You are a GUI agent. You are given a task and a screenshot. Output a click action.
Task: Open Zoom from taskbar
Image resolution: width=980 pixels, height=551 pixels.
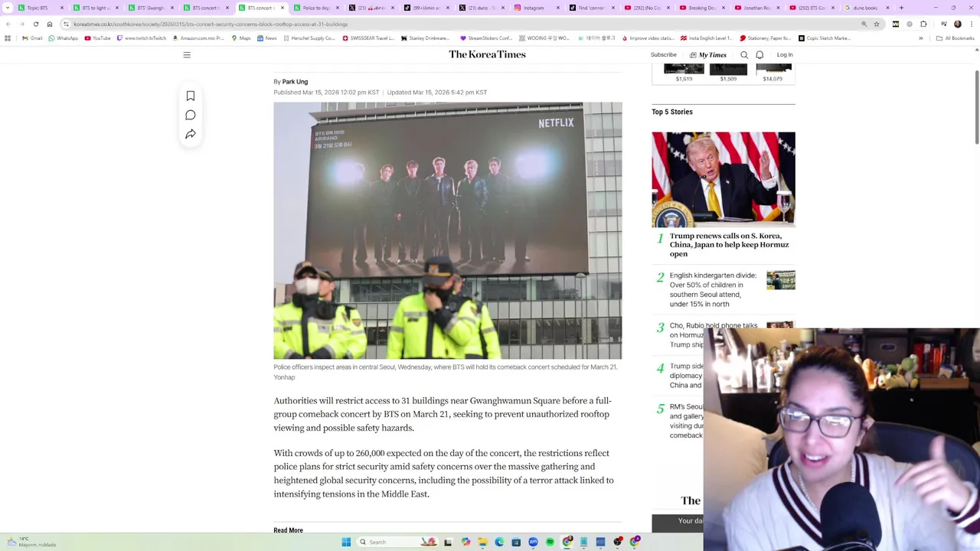coord(533,542)
